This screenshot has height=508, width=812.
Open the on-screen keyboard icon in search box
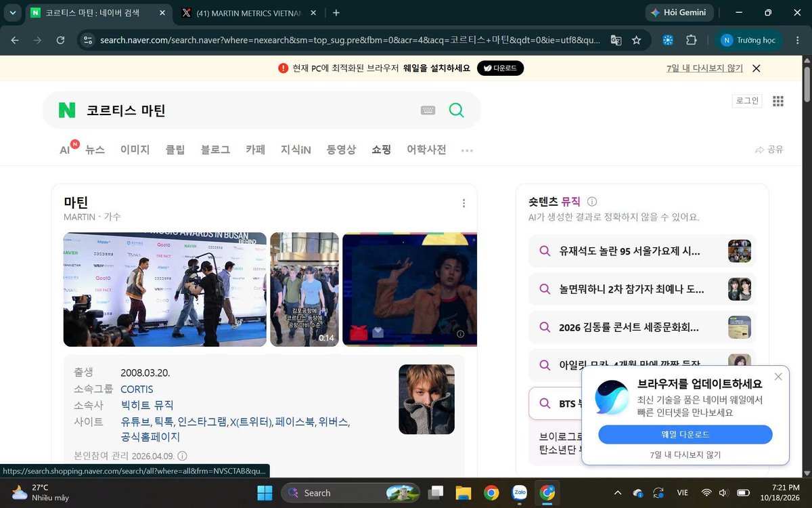(x=428, y=110)
